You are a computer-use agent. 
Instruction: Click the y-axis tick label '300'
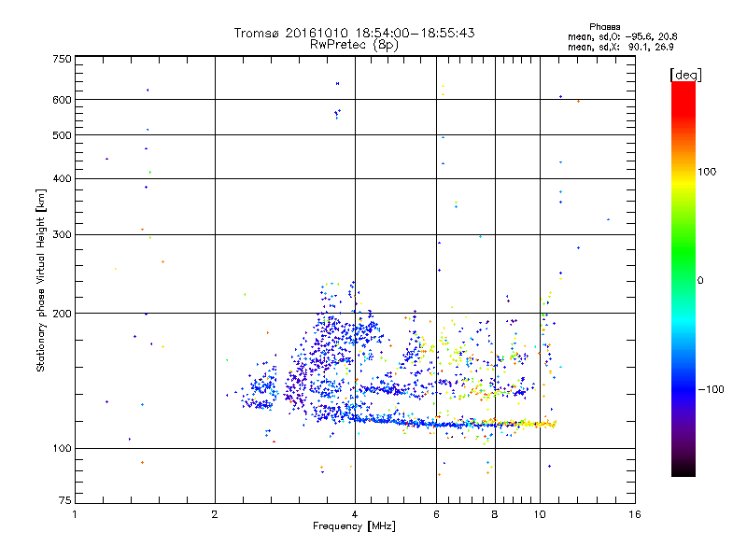tap(62, 235)
